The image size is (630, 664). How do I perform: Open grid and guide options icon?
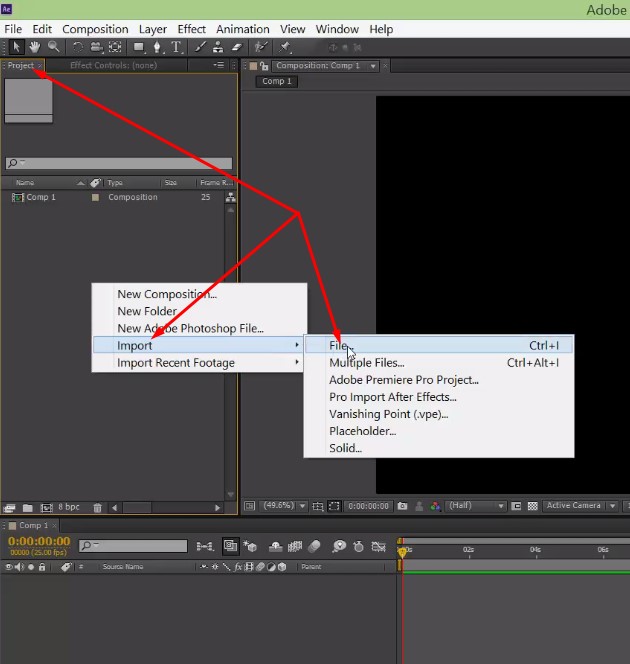point(318,506)
